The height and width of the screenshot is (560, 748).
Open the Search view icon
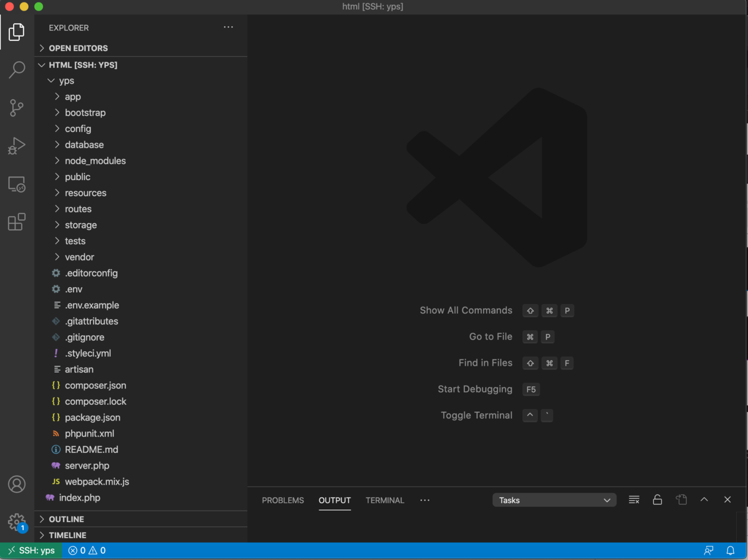coord(17,69)
